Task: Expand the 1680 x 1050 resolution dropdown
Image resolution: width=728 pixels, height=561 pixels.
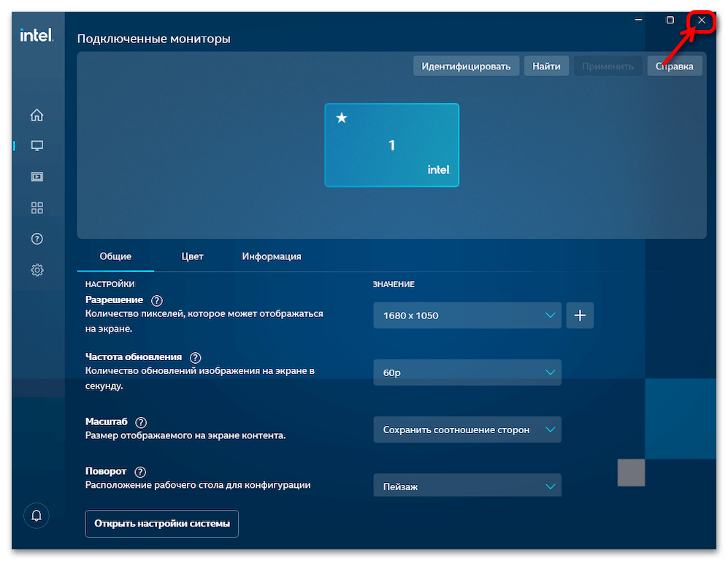Action: pos(467,316)
